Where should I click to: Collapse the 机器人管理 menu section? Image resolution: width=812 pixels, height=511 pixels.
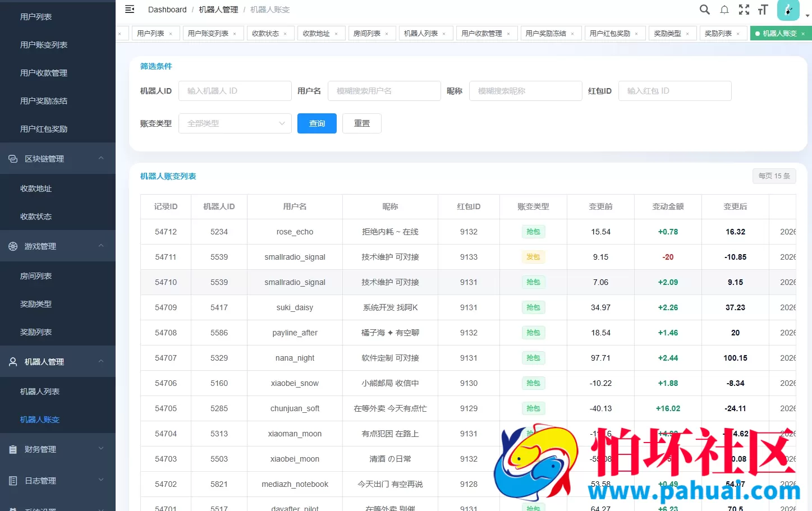click(101, 362)
